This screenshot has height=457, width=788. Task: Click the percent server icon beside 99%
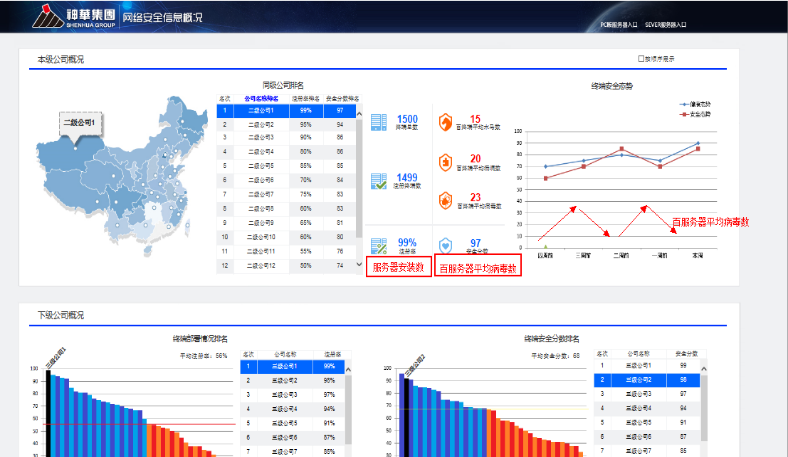379,246
